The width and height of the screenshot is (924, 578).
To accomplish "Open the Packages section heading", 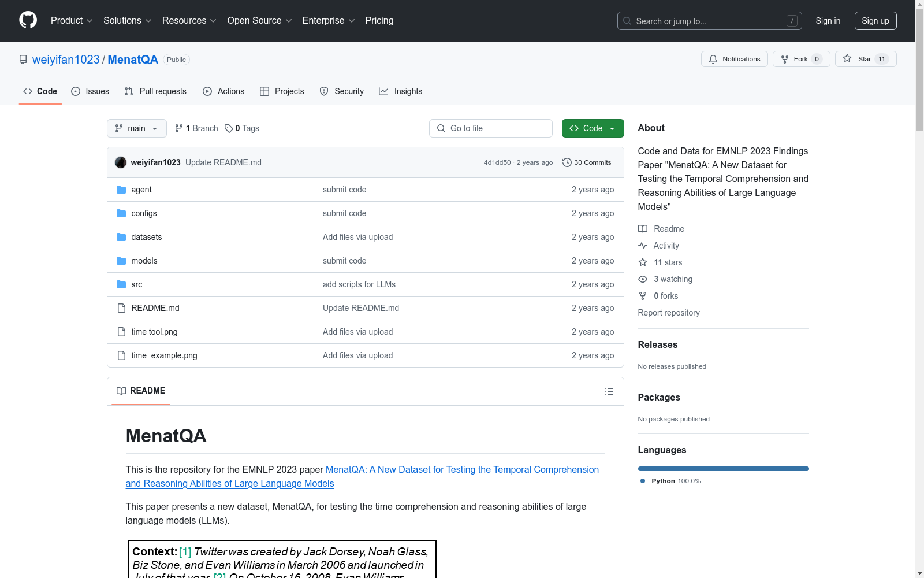I will (x=659, y=397).
